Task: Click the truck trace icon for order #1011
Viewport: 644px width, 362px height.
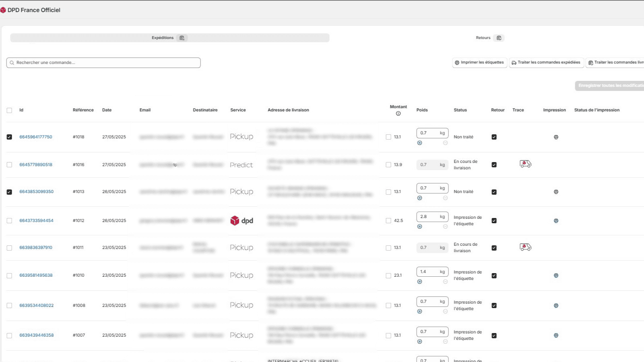Action: tap(525, 247)
